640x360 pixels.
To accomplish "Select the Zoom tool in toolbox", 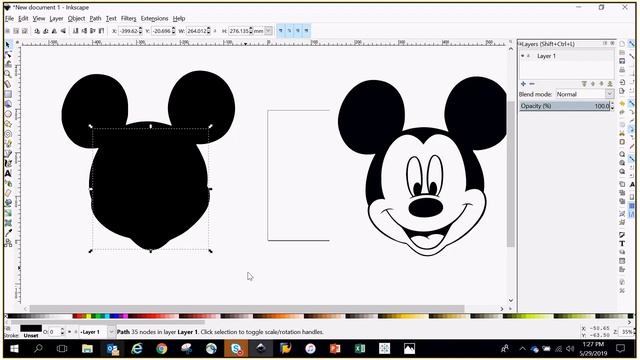I will point(8,74).
